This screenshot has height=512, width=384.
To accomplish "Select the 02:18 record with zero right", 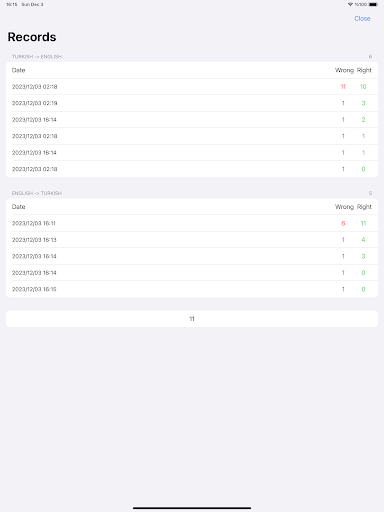I will pyautogui.click(x=192, y=169).
